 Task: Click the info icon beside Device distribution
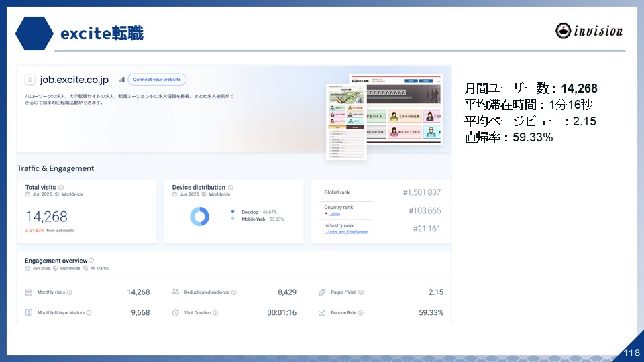click(x=230, y=188)
